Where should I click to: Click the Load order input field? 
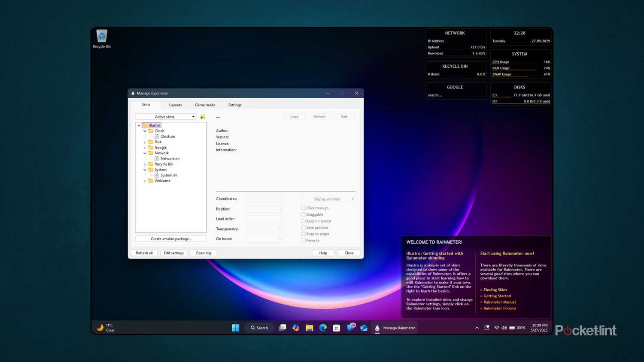coord(263,219)
